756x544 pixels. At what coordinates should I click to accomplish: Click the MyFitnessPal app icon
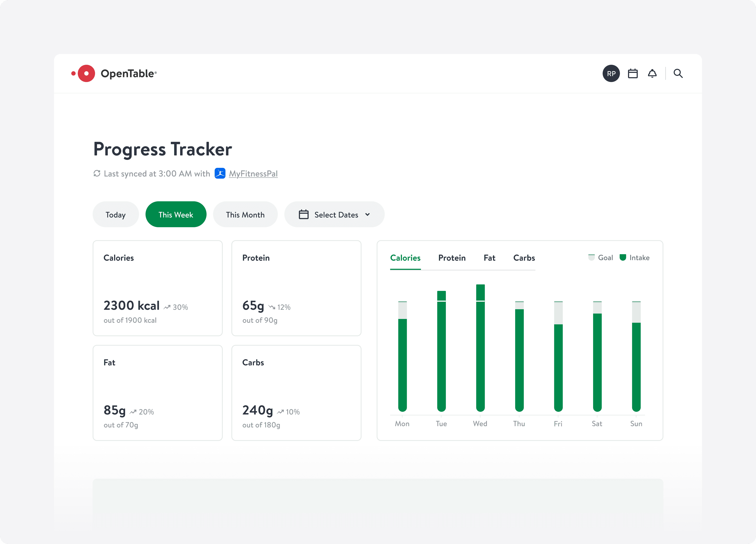click(x=220, y=173)
